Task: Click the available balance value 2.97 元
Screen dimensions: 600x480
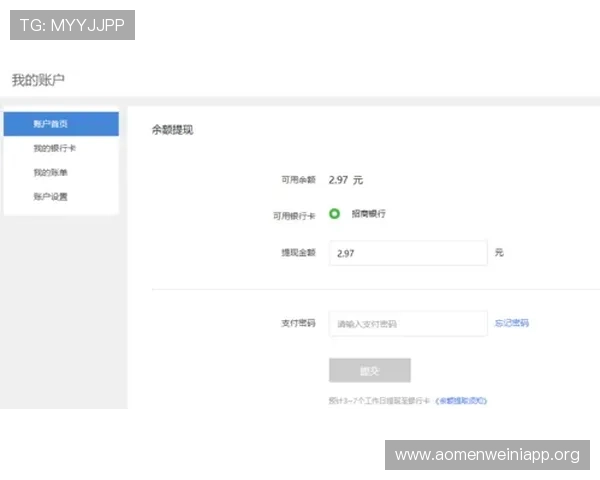Action: click(x=346, y=180)
